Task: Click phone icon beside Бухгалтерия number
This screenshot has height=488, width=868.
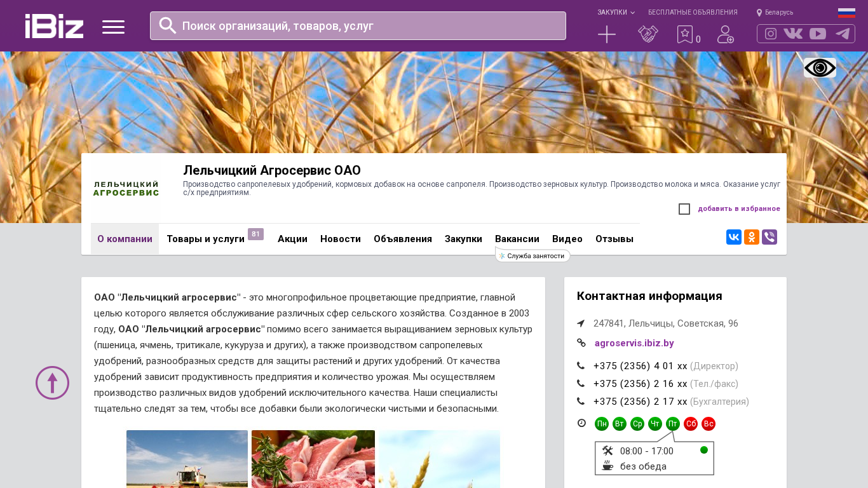Action: click(x=581, y=402)
